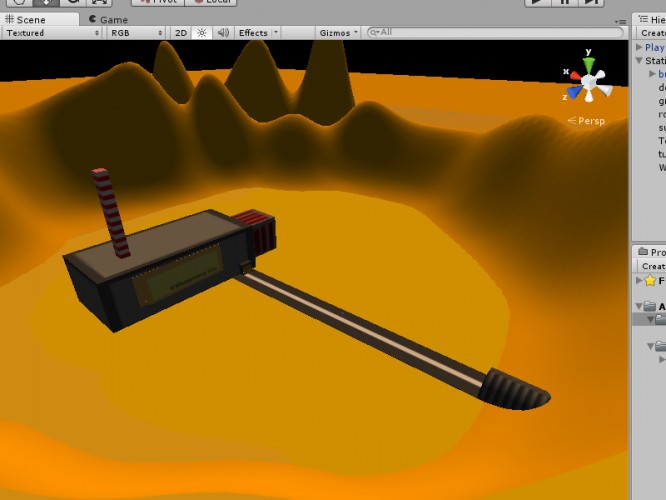Select the dark hammer-shaped handle grip

click(x=514, y=390)
